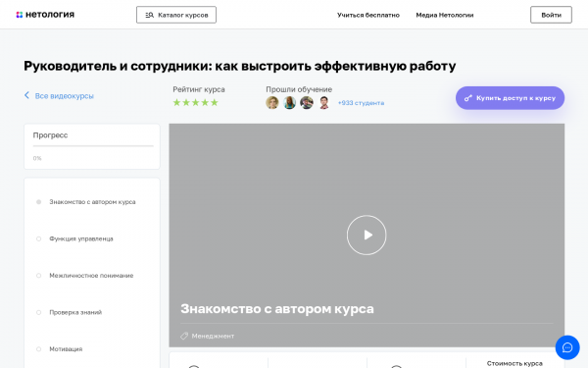This screenshot has width=588, height=368.
Task: Click the 0% progress value
Action: point(37,158)
